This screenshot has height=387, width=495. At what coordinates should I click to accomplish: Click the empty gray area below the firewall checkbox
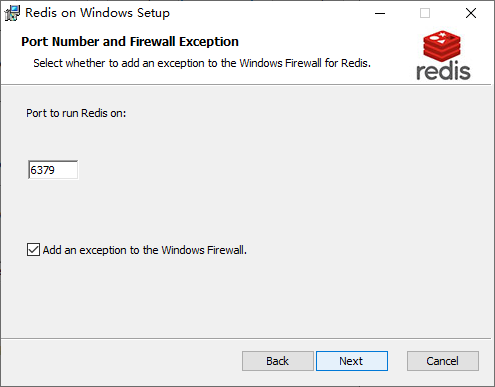(247, 297)
